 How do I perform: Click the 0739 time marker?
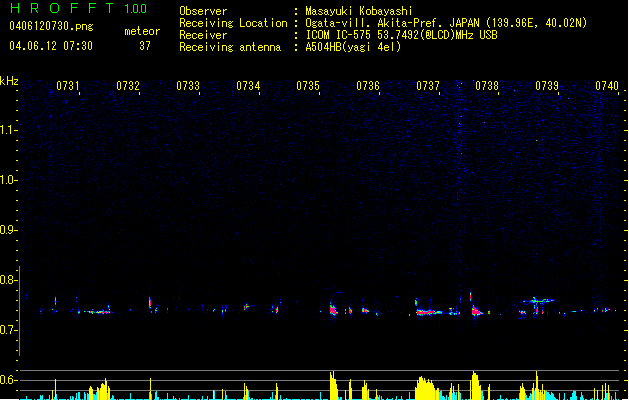[547, 86]
